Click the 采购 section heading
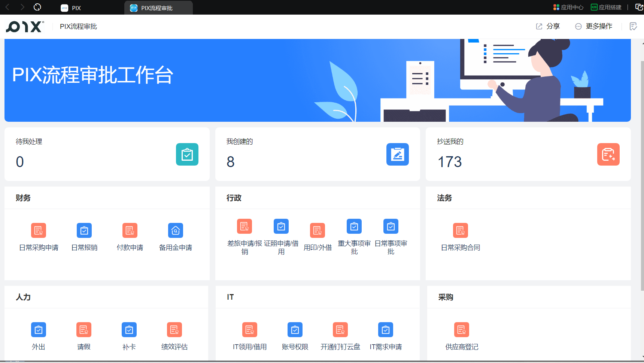This screenshot has height=363, width=644. tap(446, 297)
